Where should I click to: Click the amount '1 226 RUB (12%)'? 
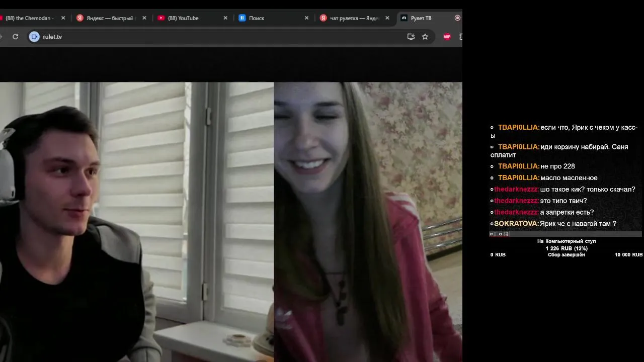[567, 248]
